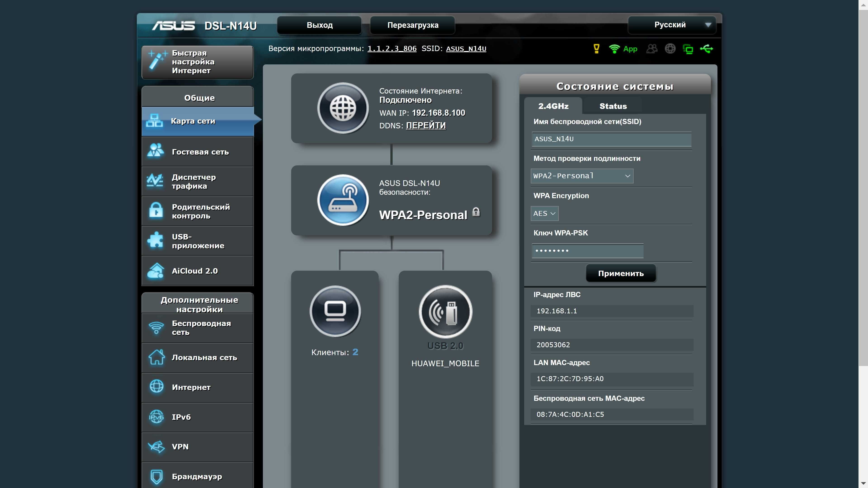Click the firewall shield icon

coord(157,476)
